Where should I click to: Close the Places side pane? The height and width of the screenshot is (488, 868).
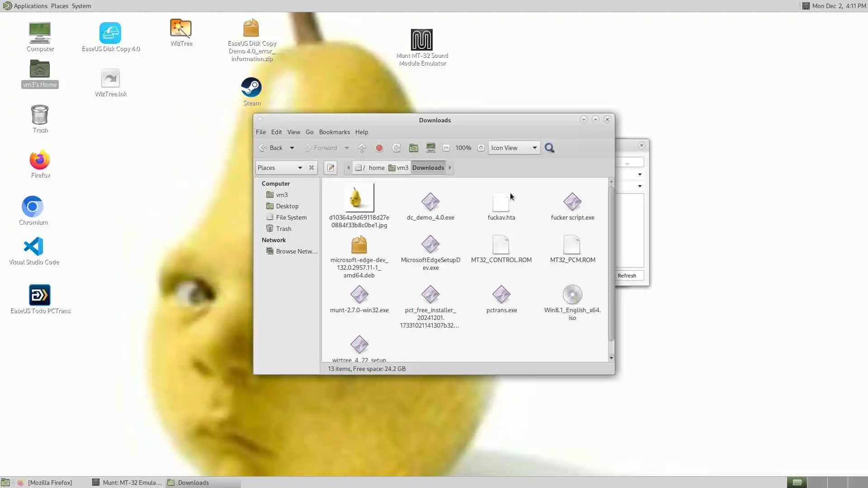tap(311, 168)
